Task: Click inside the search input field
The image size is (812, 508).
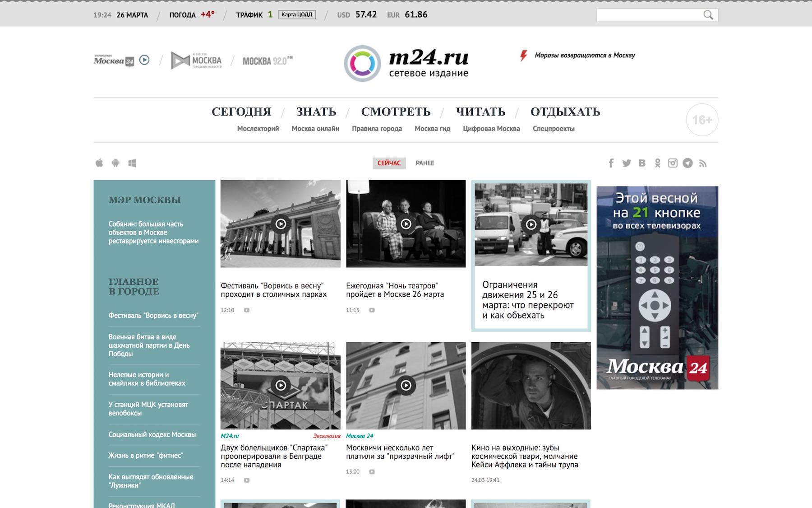Action: (x=649, y=15)
